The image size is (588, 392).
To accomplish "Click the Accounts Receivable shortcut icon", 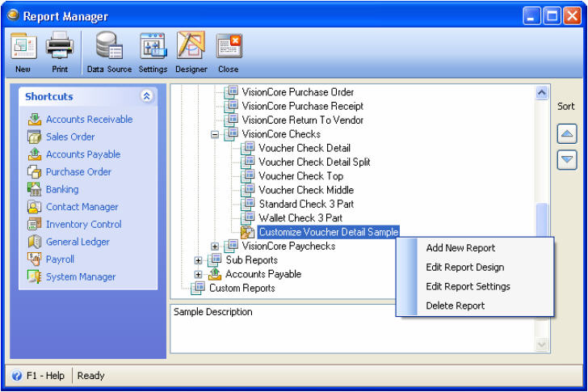I will [x=35, y=120].
